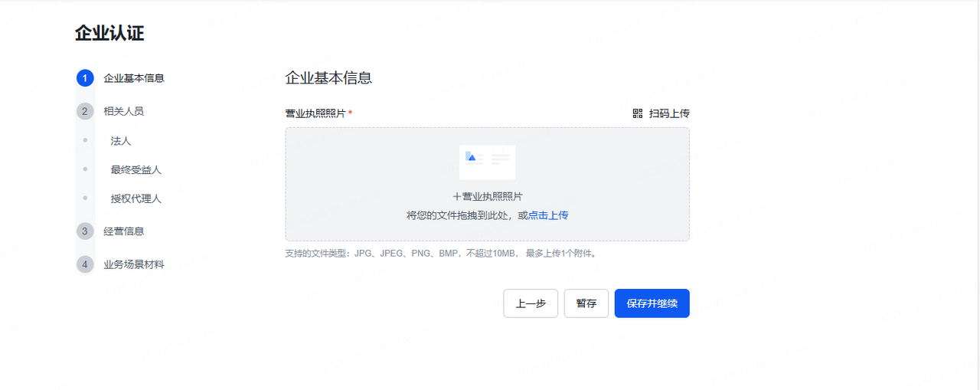Select step 4 circle for 业务场景材料
Viewport: 980px width, 390px height.
(x=85, y=264)
